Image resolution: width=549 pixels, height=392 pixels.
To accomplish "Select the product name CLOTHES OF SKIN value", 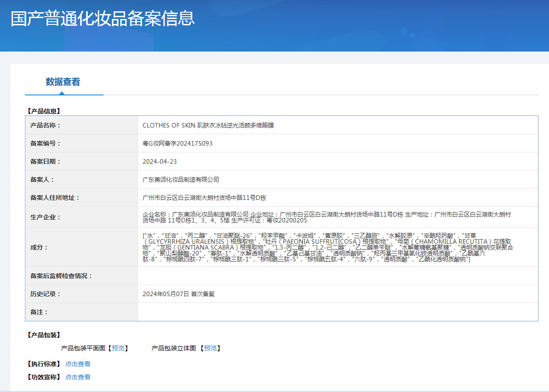I will click(x=208, y=125).
